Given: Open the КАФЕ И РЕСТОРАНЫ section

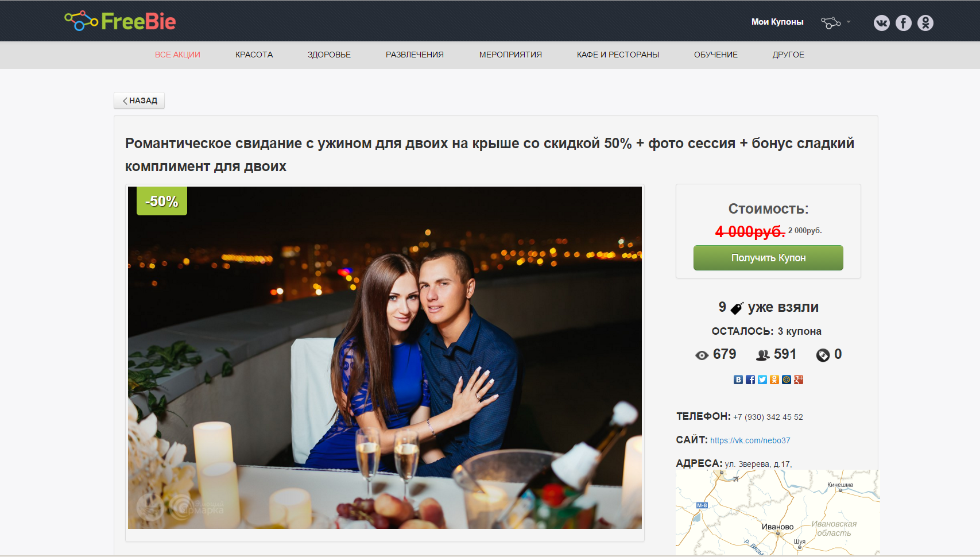Looking at the screenshot, I should coord(618,55).
